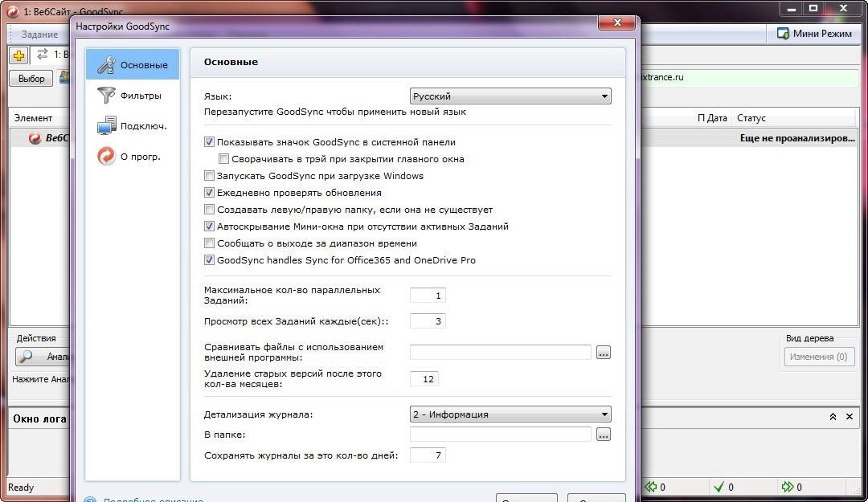Close the Окно лога panel
Image resolution: width=868 pixels, height=502 pixels.
850,417
